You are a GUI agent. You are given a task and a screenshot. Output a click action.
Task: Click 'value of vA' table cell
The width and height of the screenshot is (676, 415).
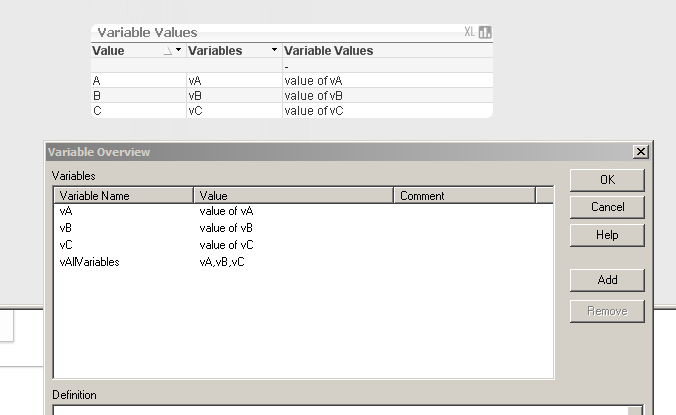click(388, 81)
